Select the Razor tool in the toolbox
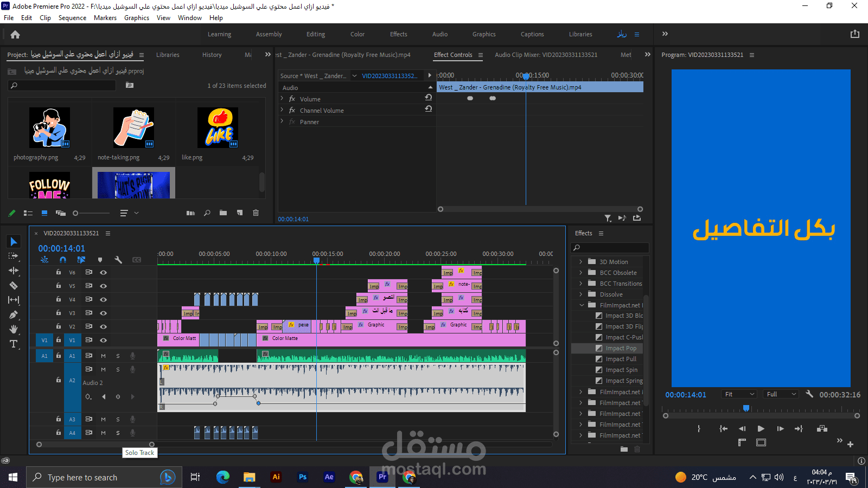Image resolution: width=868 pixels, height=488 pixels. point(14,285)
